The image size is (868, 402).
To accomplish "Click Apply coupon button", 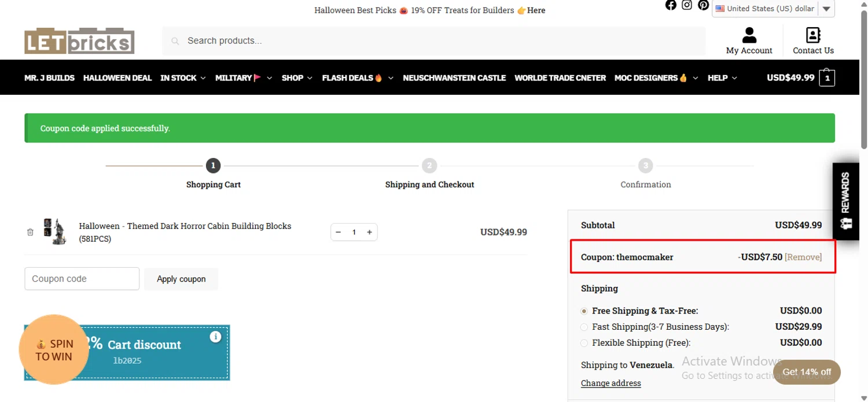I will click(181, 279).
